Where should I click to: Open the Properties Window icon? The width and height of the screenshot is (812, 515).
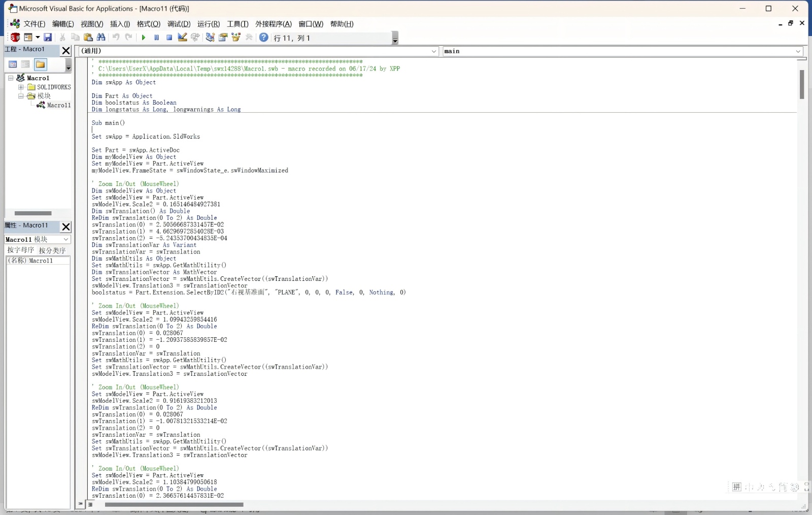click(x=223, y=37)
